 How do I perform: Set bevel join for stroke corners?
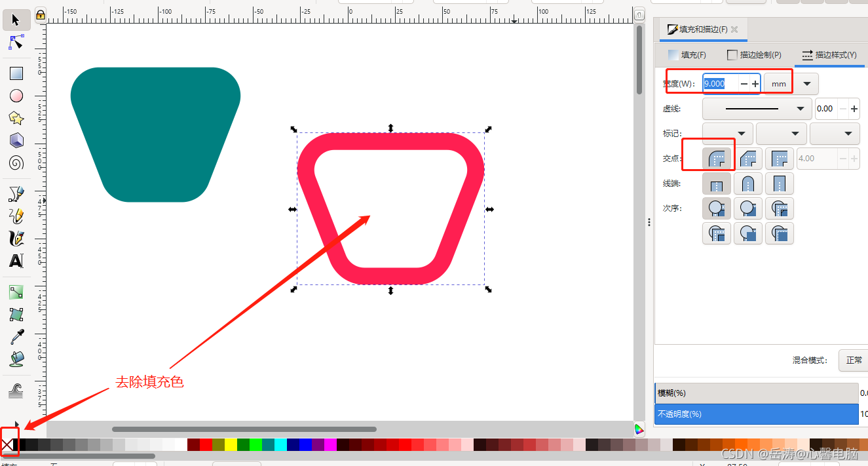click(x=748, y=159)
